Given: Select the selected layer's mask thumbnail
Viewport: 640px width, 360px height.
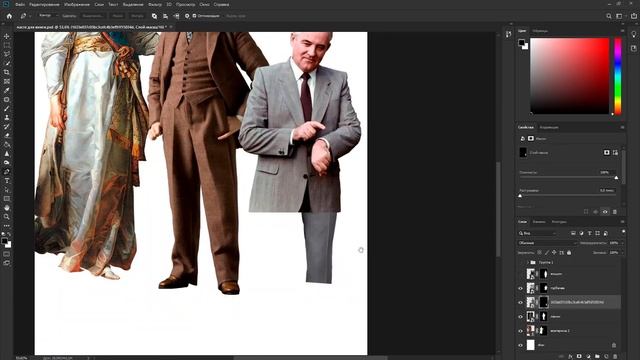Looking at the screenshot, I should click(x=544, y=302).
